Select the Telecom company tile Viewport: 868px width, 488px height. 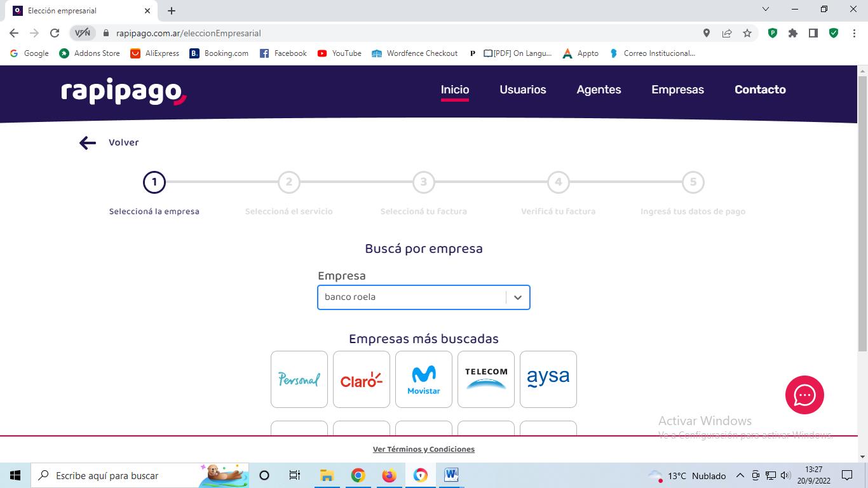click(x=486, y=379)
